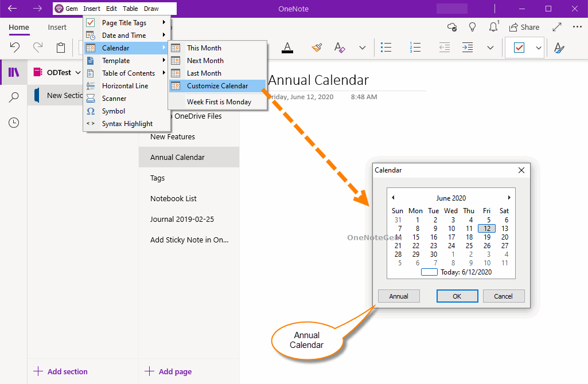Open the Edit menu in Gem bar
Screen dimensions: 588x384
point(111,9)
